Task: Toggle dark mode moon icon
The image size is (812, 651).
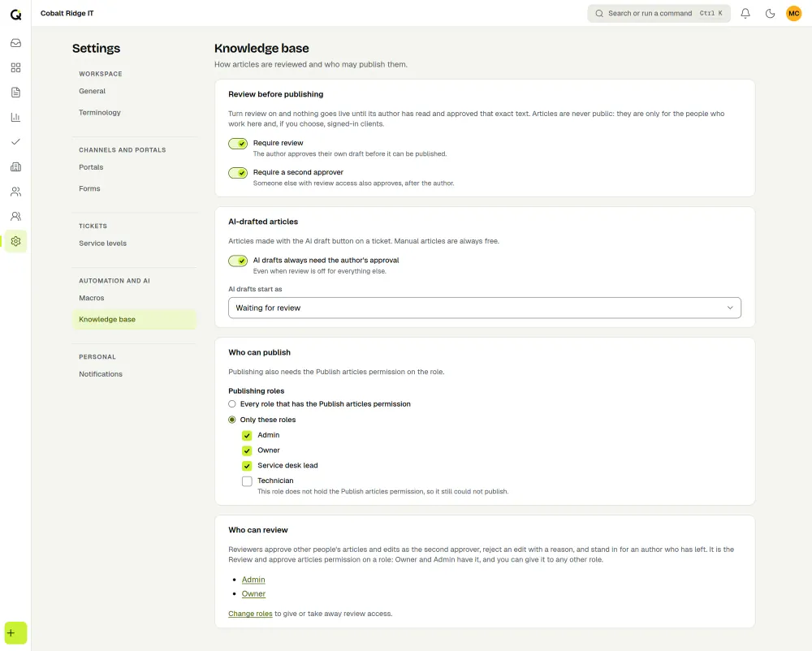Action: (x=770, y=14)
